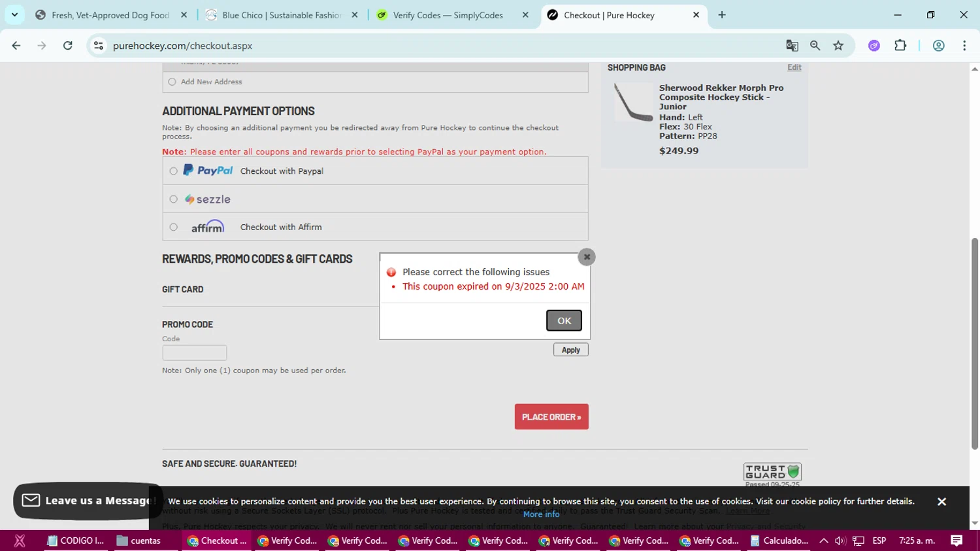
Task: Edit the shopping bag
Action: click(794, 67)
